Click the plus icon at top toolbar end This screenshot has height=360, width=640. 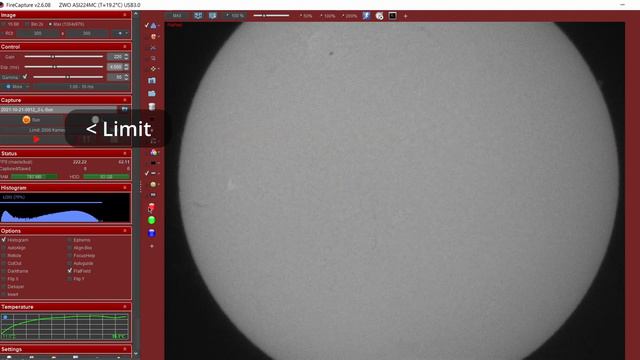coord(405,16)
